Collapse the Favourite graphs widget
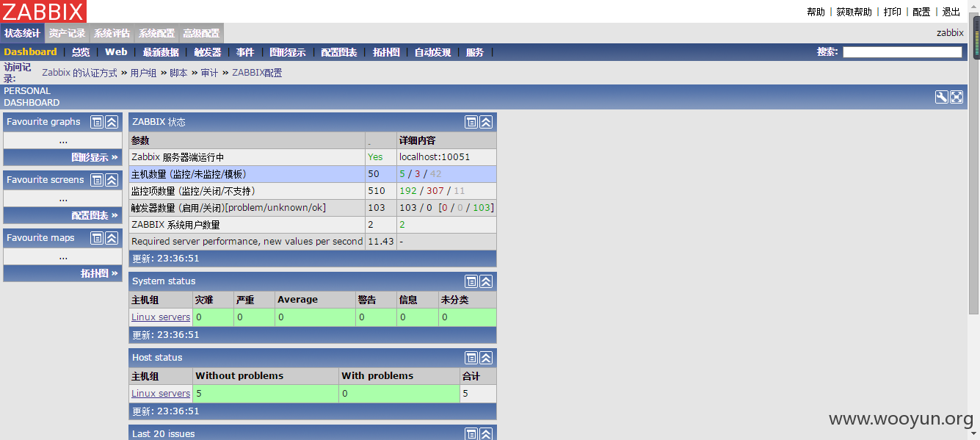The height and width of the screenshot is (440, 980). [112, 122]
